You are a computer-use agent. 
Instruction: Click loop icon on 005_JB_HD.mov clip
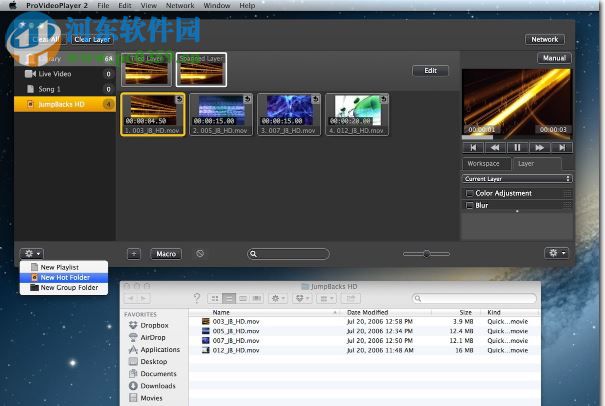point(247,99)
